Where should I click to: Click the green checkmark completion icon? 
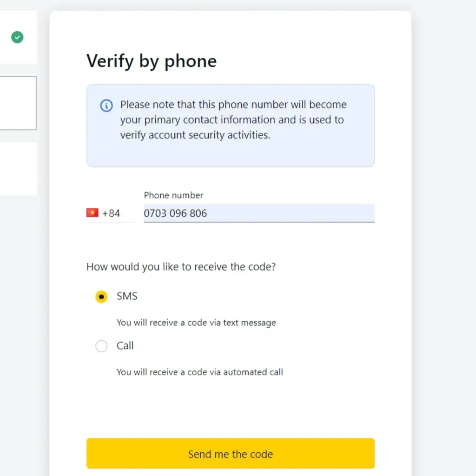tap(17, 37)
